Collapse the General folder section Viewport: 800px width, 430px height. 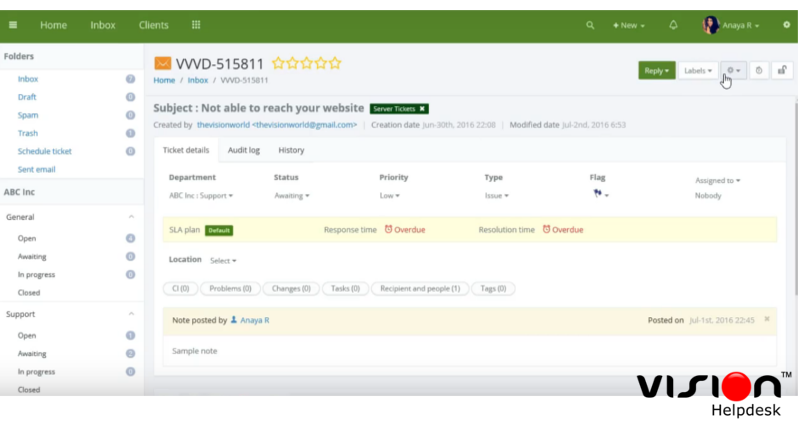point(131,217)
